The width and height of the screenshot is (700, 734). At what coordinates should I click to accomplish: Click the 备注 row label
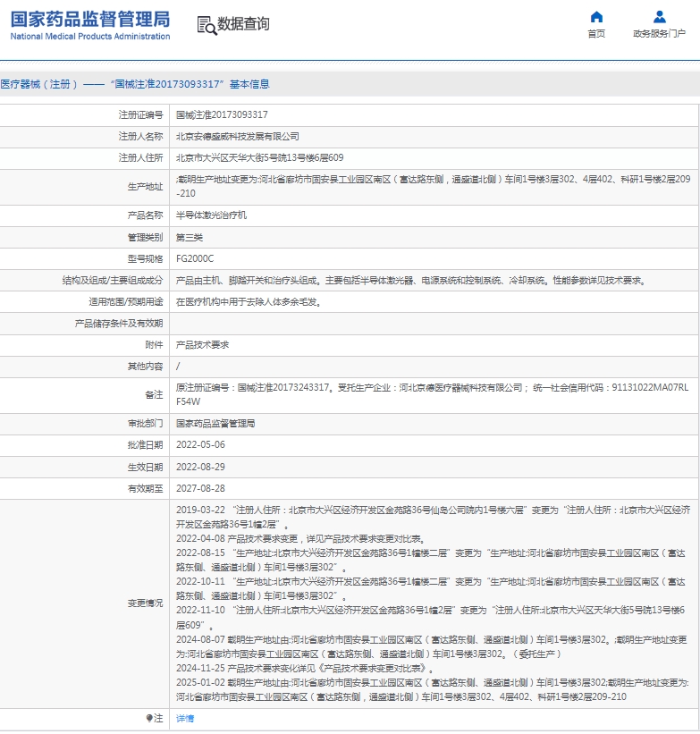click(154, 395)
